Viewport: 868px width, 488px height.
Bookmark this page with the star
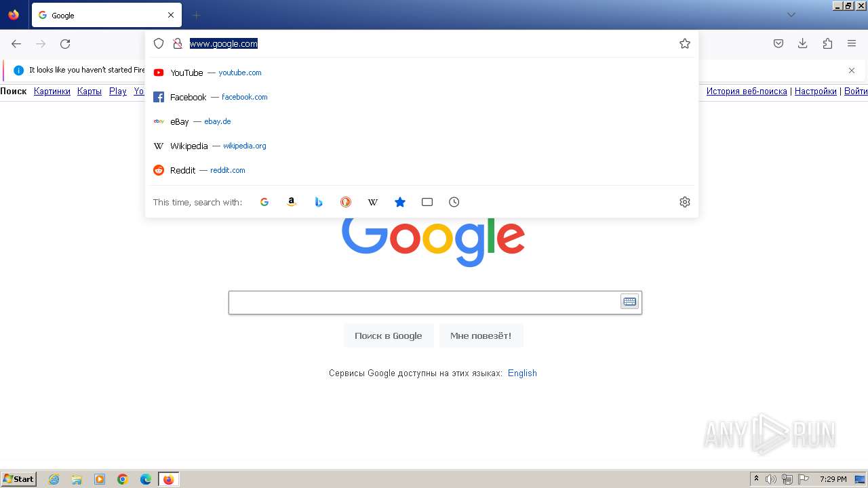685,43
